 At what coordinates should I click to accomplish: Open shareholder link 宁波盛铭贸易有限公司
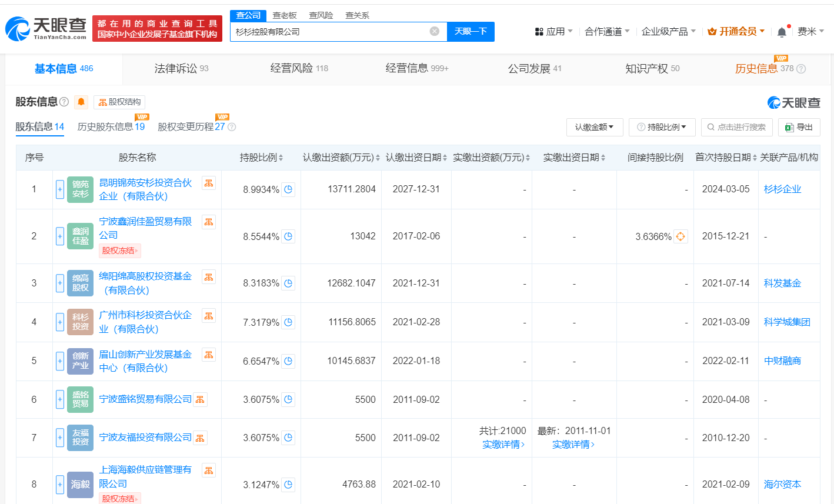(x=145, y=399)
